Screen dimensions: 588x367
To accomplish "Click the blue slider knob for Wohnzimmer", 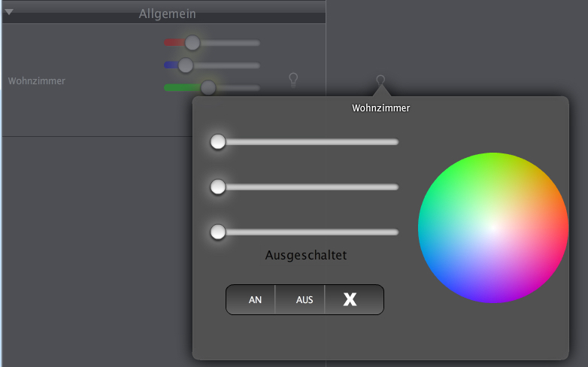I will click(x=186, y=65).
